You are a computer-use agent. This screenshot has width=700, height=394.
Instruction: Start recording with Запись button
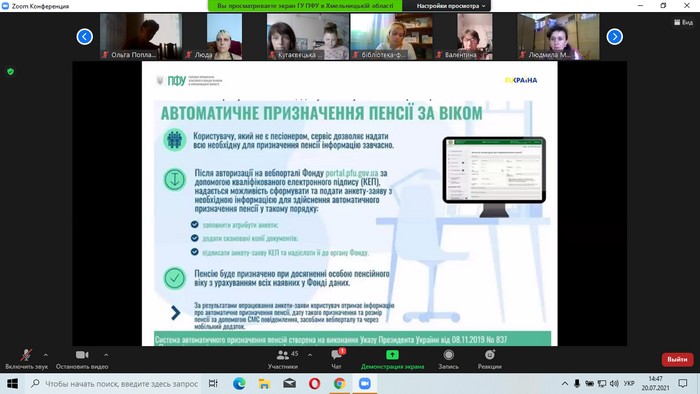(448, 359)
